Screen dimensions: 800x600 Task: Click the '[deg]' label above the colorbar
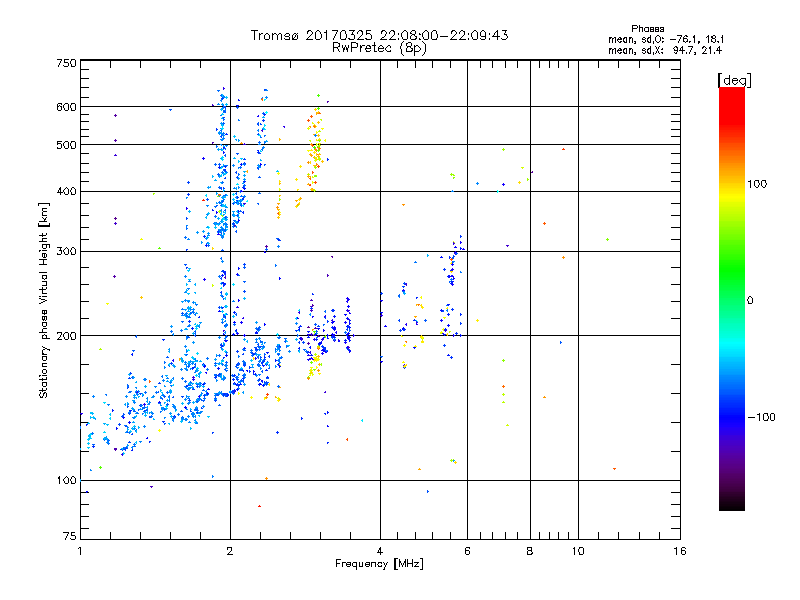click(x=734, y=80)
